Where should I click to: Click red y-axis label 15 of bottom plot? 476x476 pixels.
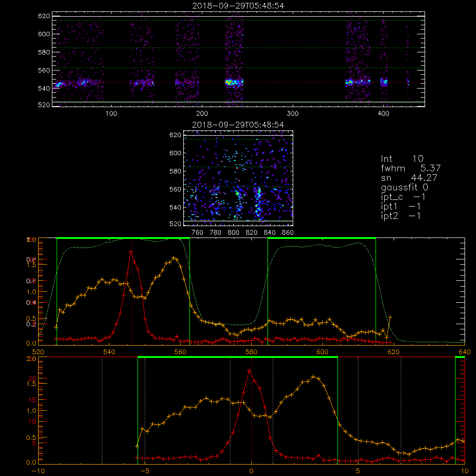pyautogui.click(x=32, y=400)
